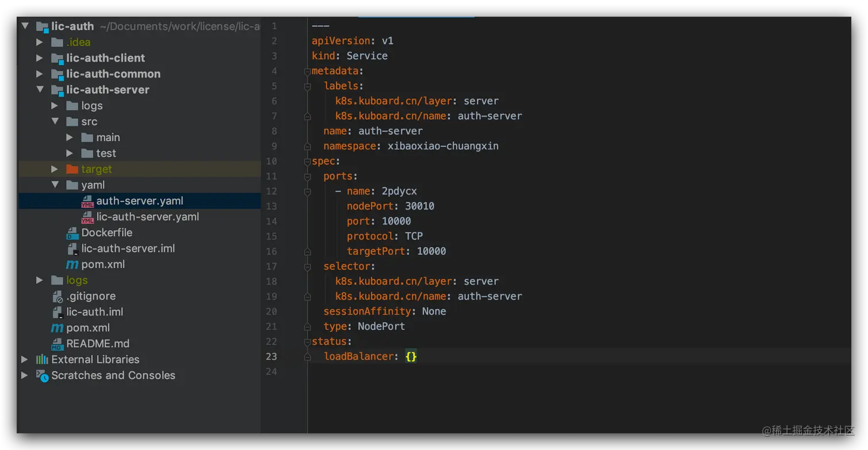Click the src folder icon
868x450 pixels.
72,122
